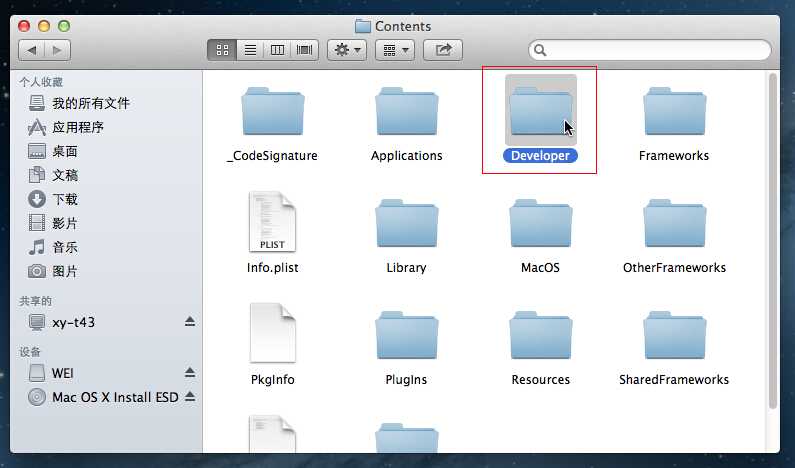Eject Mac OS X Install ESD
This screenshot has width=795, height=468.
pos(190,397)
